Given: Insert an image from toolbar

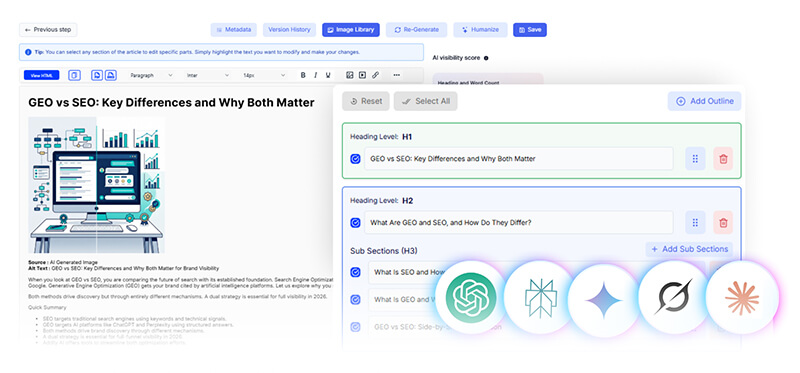Looking at the screenshot, I should point(349,75).
